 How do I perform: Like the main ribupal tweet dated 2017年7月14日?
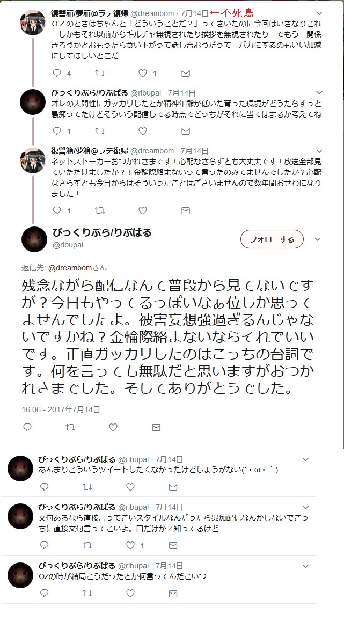[x=113, y=428]
